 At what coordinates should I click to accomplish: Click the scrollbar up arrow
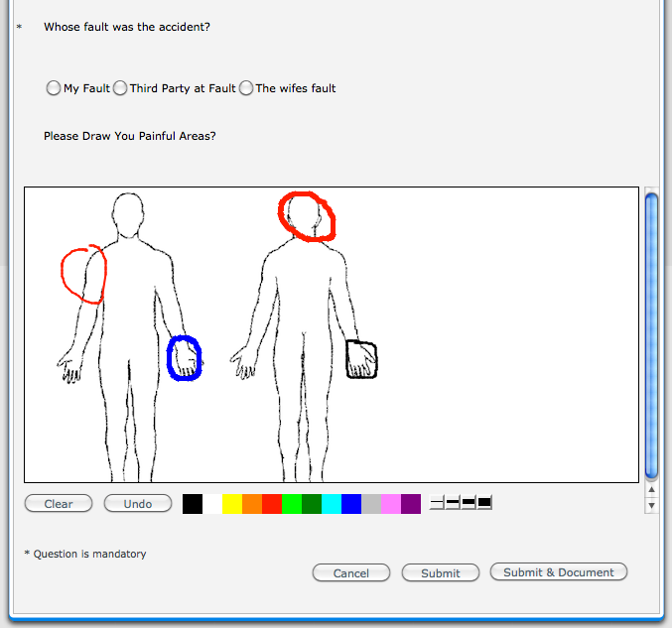pos(651,489)
